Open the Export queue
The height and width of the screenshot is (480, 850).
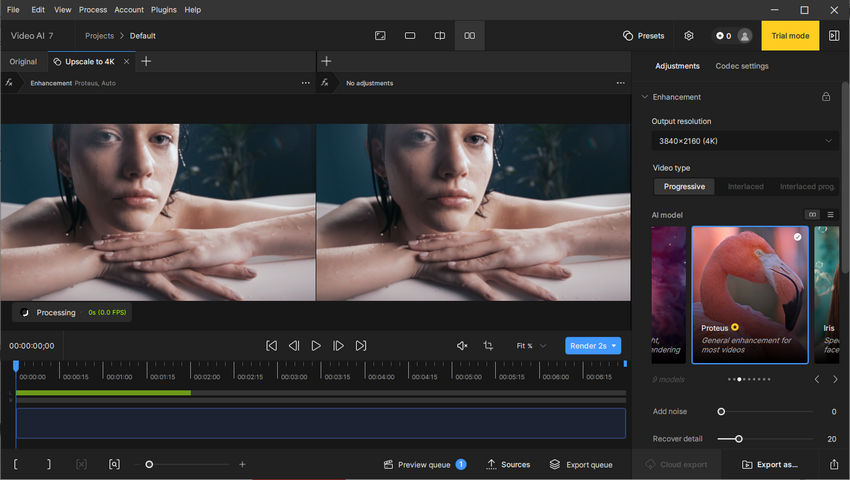[x=581, y=464]
